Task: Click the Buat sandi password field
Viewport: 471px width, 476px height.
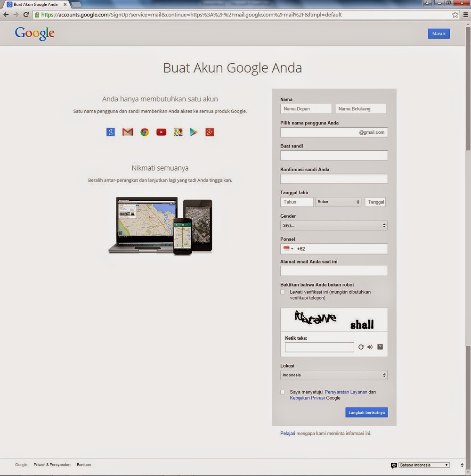Action: [334, 156]
